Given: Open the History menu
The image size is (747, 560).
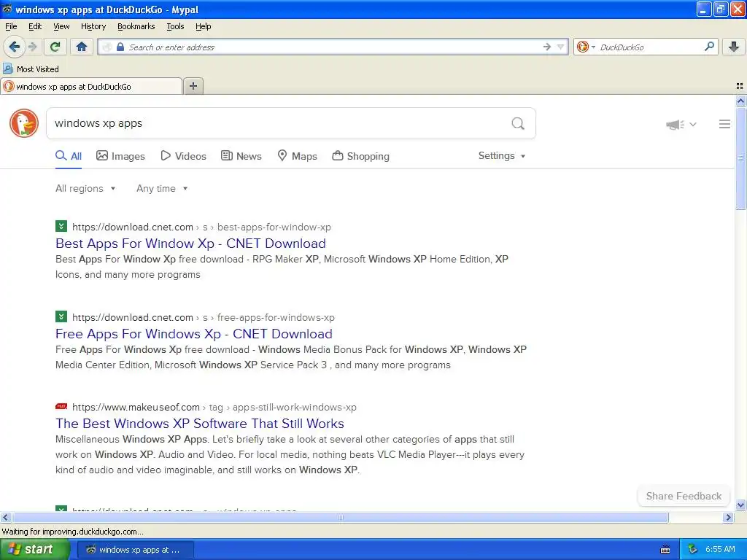Looking at the screenshot, I should pos(93,26).
